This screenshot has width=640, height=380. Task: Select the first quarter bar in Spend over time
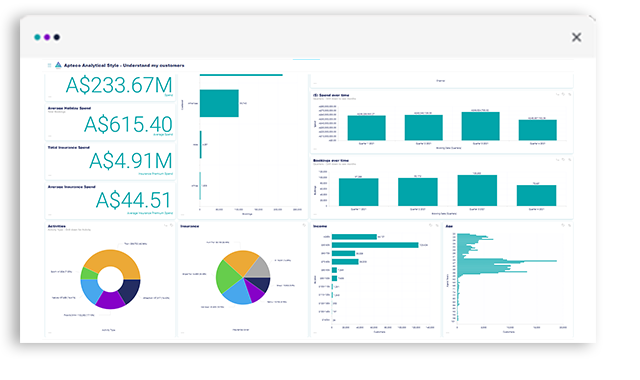click(367, 128)
